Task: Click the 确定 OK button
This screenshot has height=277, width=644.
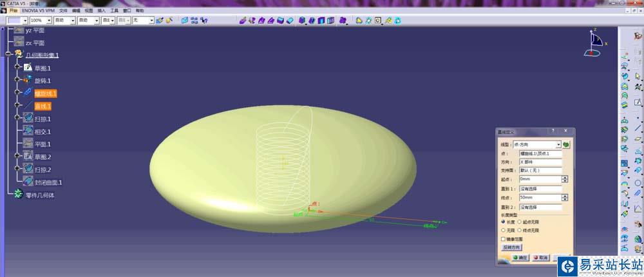Action: [x=520, y=258]
